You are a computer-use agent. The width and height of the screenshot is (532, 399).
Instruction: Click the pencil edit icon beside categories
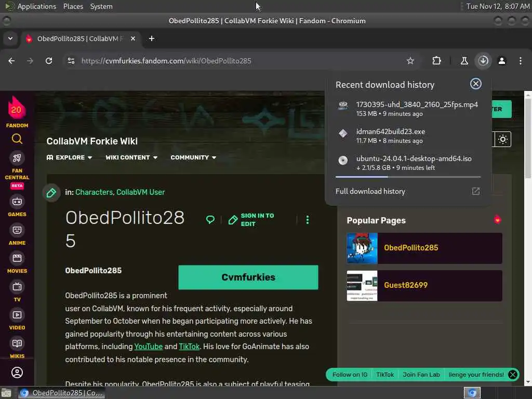(51, 193)
